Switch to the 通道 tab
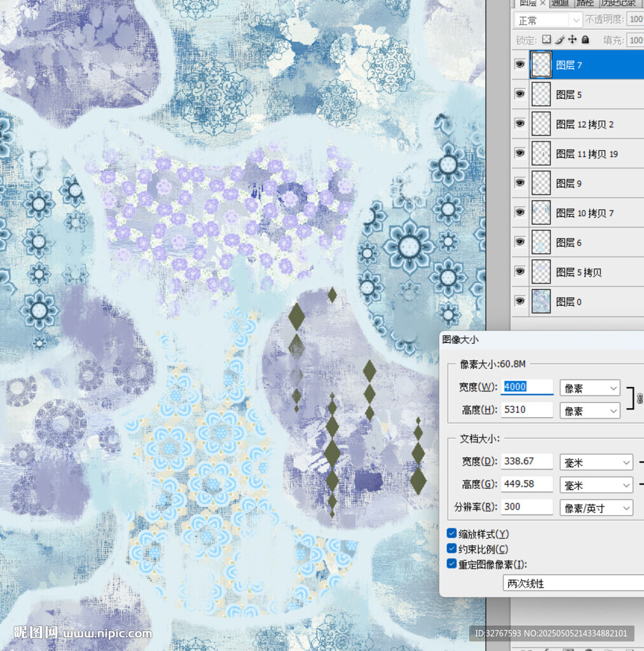 click(x=560, y=3)
